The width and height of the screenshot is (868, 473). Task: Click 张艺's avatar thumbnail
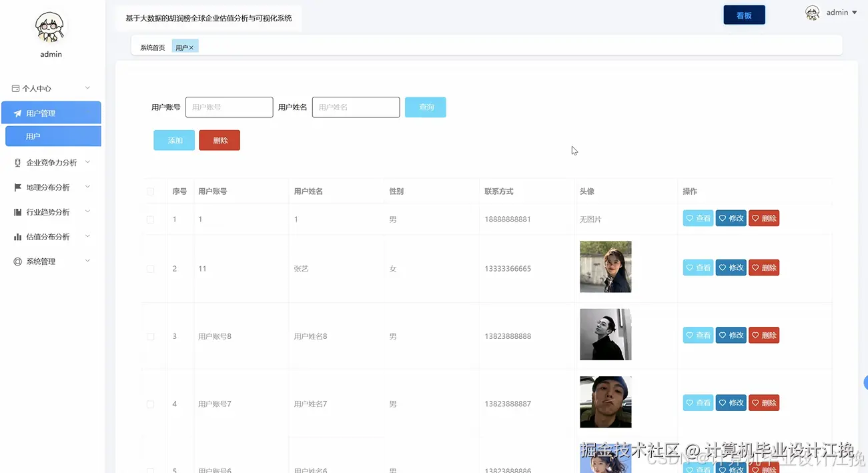[605, 267]
